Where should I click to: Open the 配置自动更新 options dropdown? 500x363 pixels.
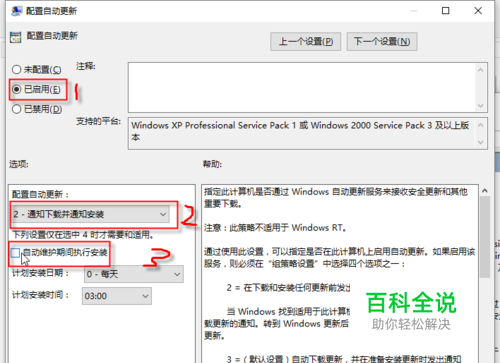tap(90, 214)
